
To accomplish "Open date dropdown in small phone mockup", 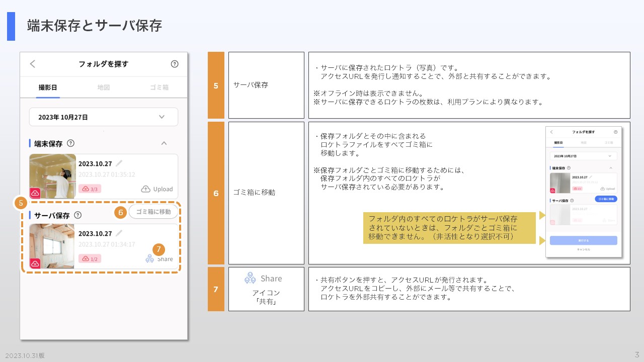I will coord(584,156).
